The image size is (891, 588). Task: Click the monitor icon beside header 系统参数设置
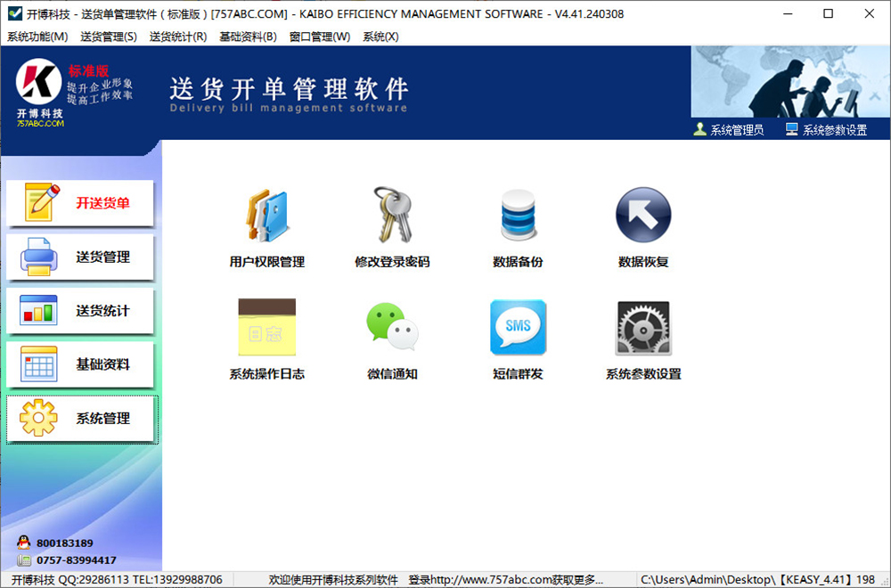pyautogui.click(x=791, y=129)
